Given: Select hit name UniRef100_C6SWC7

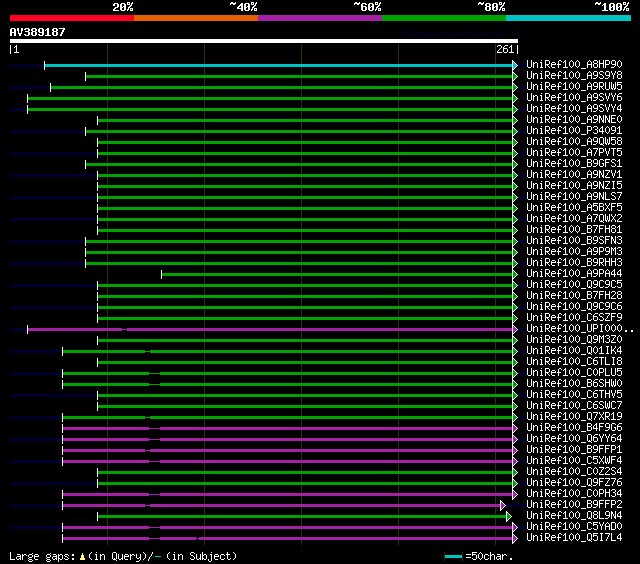Looking at the screenshot, I should [x=574, y=406].
